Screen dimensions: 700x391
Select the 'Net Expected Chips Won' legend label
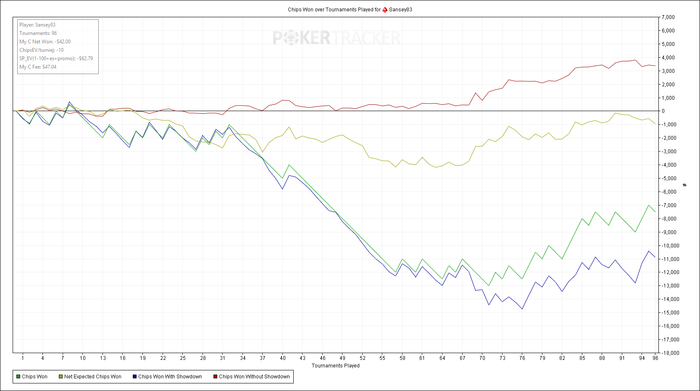point(92,377)
